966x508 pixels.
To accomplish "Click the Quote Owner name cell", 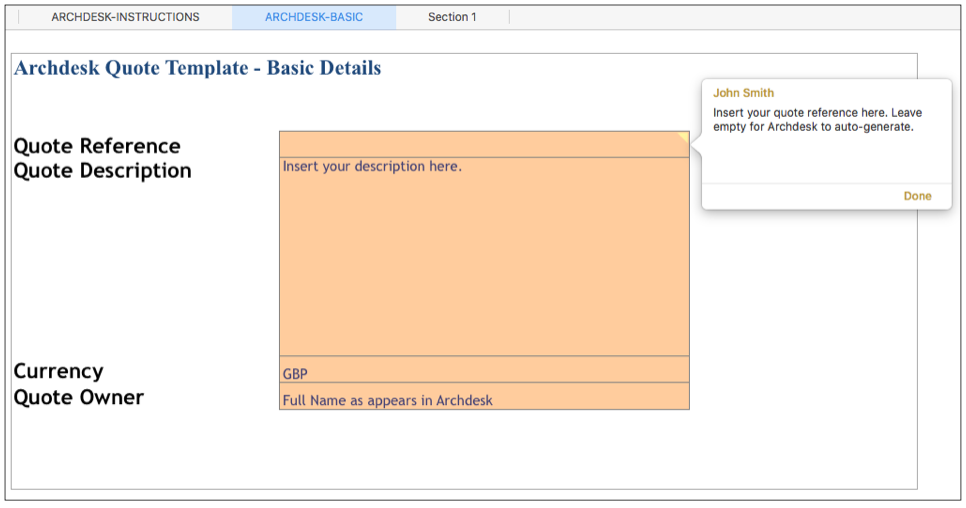I will [484, 396].
